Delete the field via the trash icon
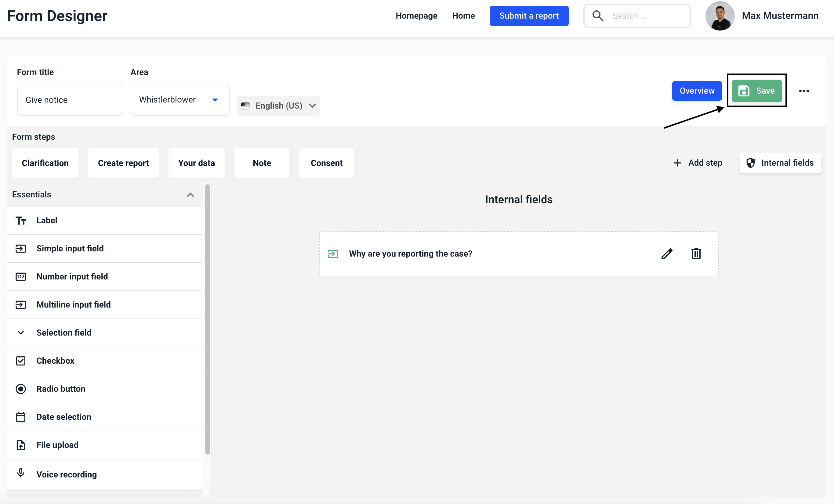Viewport: 834px width, 504px height. [696, 254]
